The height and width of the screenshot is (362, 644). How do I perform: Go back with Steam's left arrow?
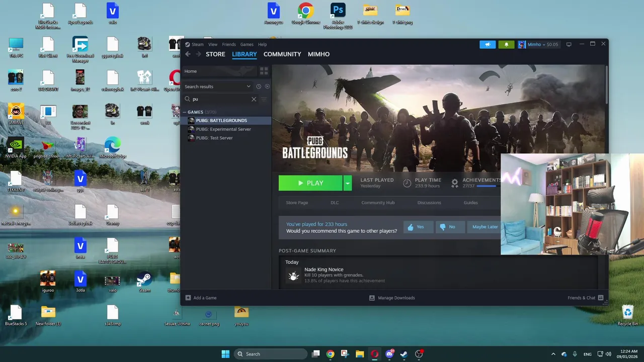pyautogui.click(x=188, y=54)
